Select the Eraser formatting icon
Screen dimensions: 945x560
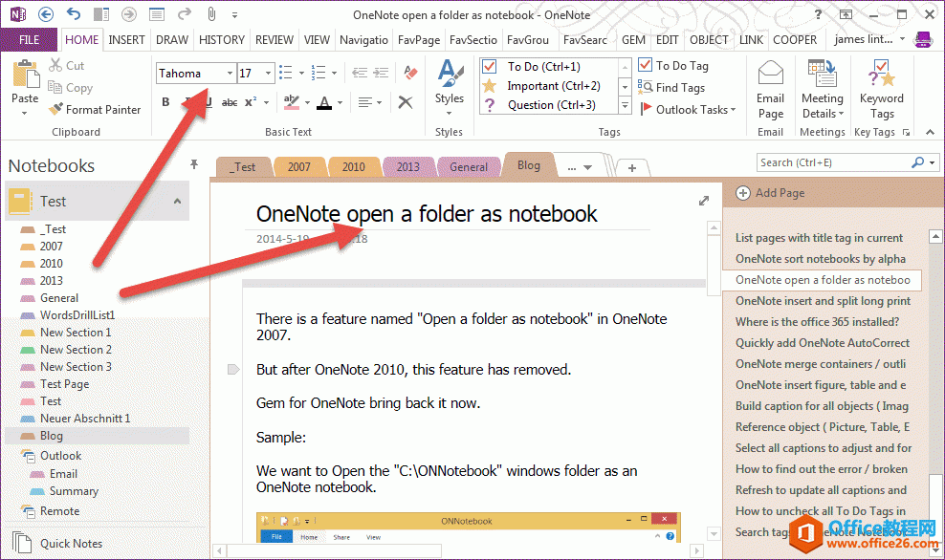(410, 74)
